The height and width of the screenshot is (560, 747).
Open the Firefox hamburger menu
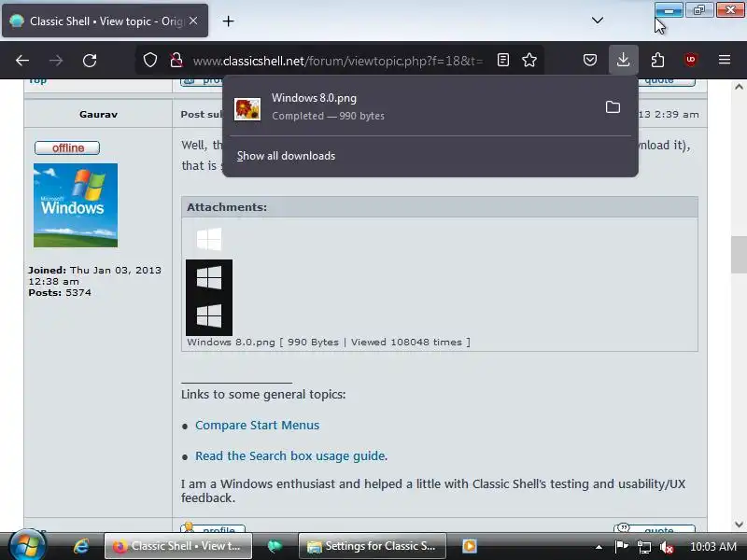pyautogui.click(x=725, y=60)
